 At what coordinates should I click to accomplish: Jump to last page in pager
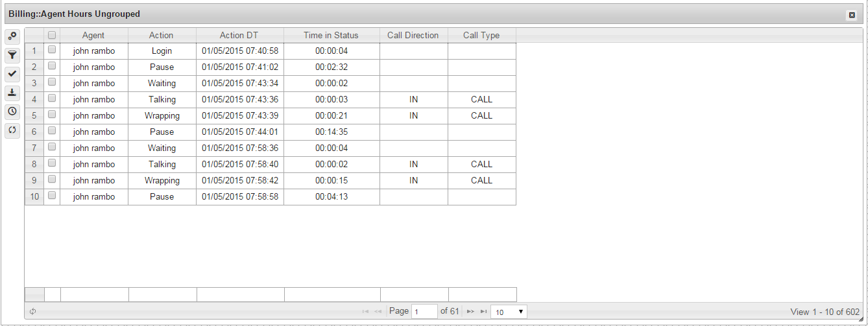483,312
